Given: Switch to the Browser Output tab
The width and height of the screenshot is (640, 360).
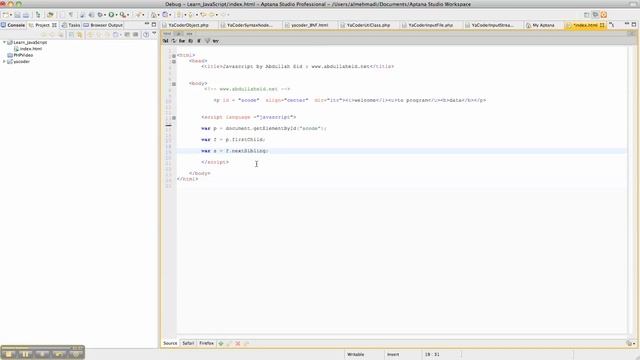Looking at the screenshot, I should (103, 25).
